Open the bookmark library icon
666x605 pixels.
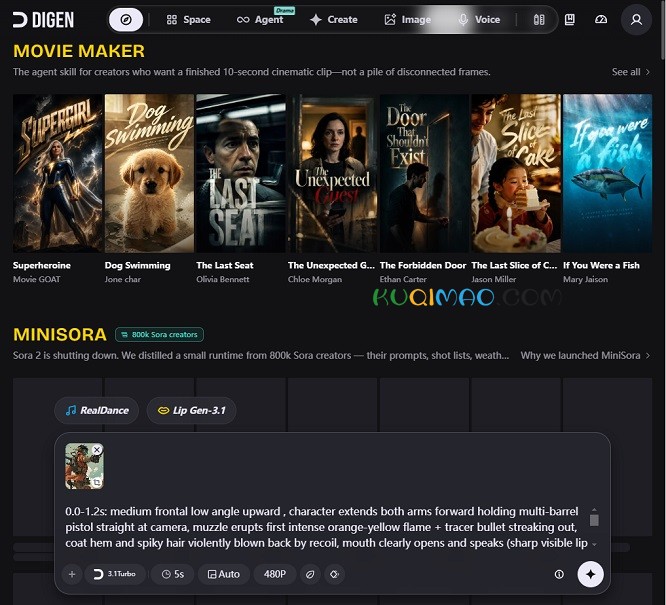[570, 20]
